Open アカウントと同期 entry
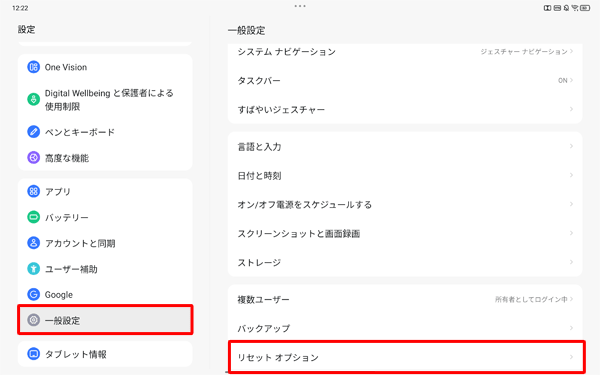This screenshot has height=375, width=600. click(105, 243)
